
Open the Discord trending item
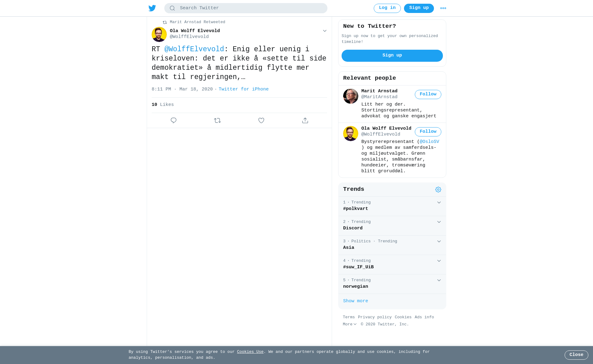(x=392, y=226)
